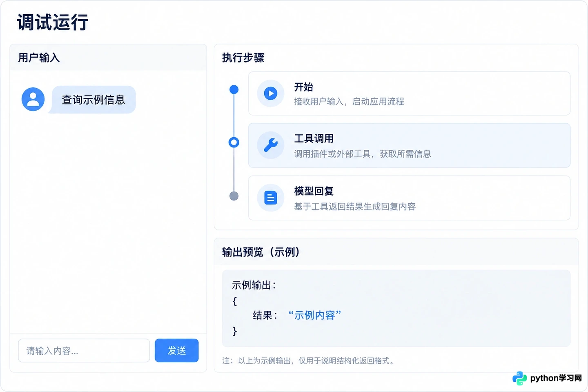
Task: Click the play icon in 开始 step
Action: (x=270, y=94)
